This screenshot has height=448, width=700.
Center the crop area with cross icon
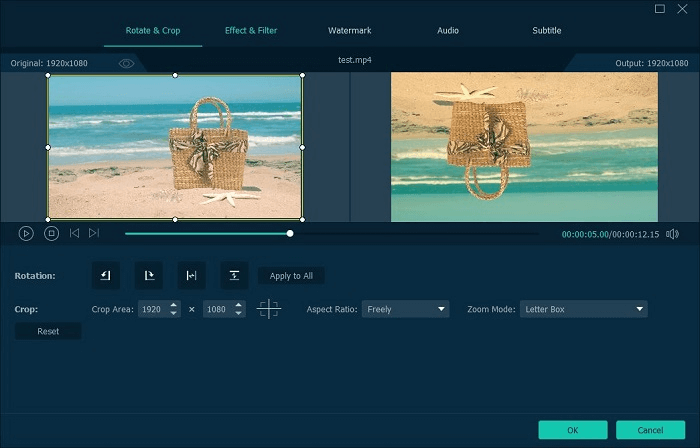tap(269, 309)
